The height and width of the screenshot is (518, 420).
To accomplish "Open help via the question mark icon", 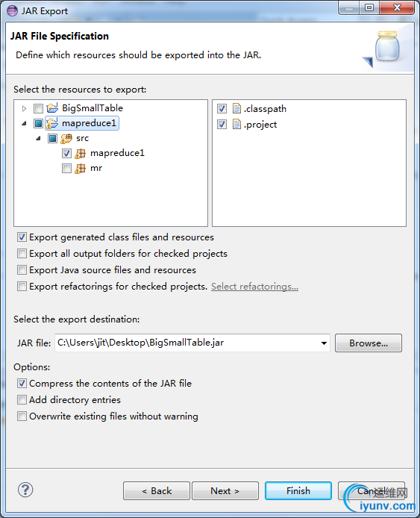I will point(25,490).
